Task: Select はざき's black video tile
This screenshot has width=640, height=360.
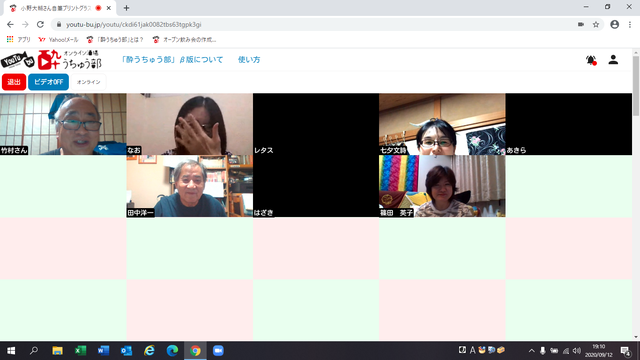Action: [x=316, y=186]
